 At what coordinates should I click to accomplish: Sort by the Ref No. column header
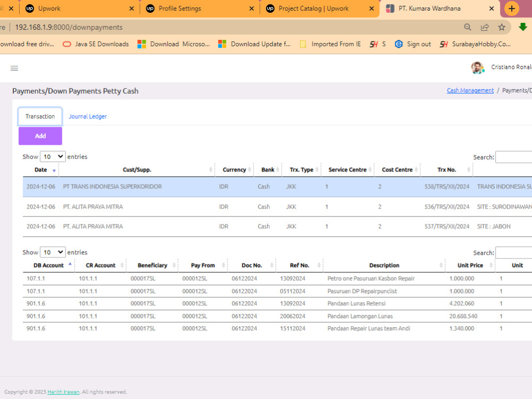coord(299,265)
